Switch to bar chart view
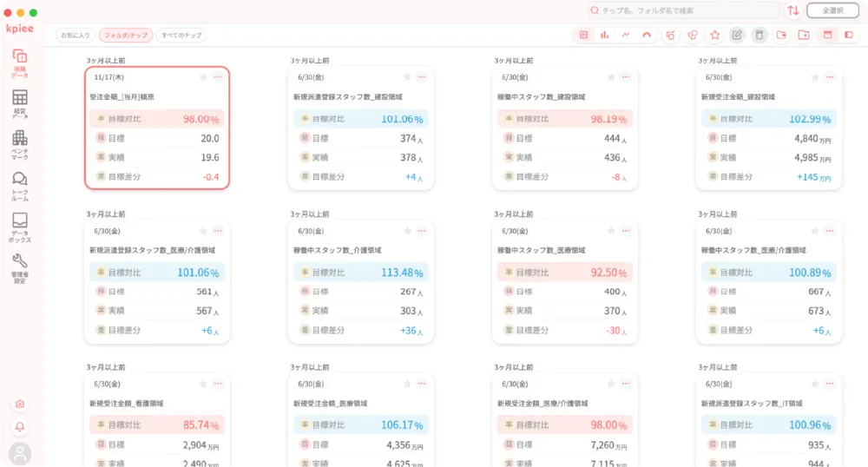Viewport: 868px width, 467px height. [604, 35]
